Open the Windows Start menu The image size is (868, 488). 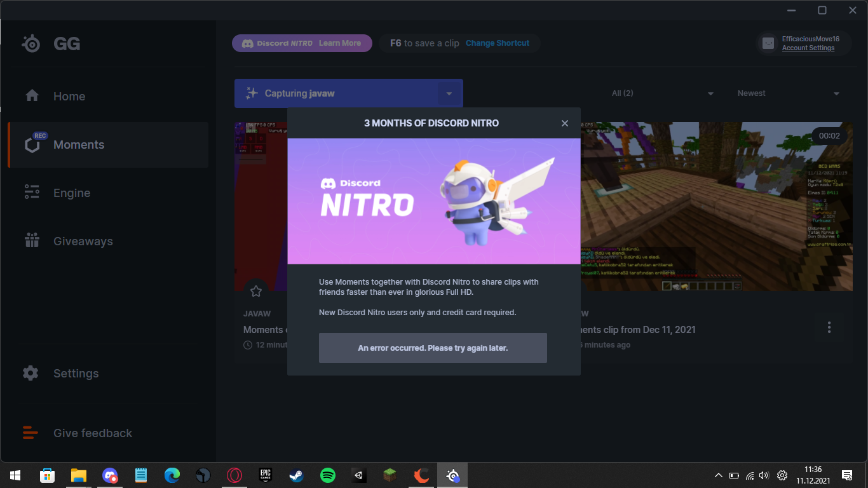[x=15, y=475]
